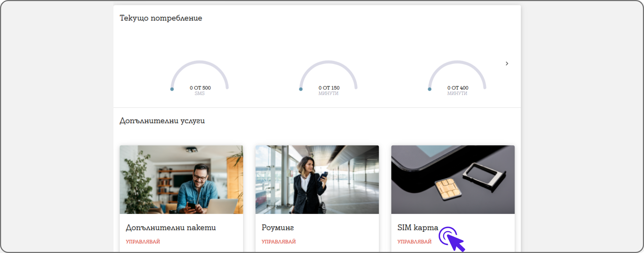Click УПРАВЛЯВАЙ under Допълнителни пакети
The width and height of the screenshot is (644, 253).
143,241
